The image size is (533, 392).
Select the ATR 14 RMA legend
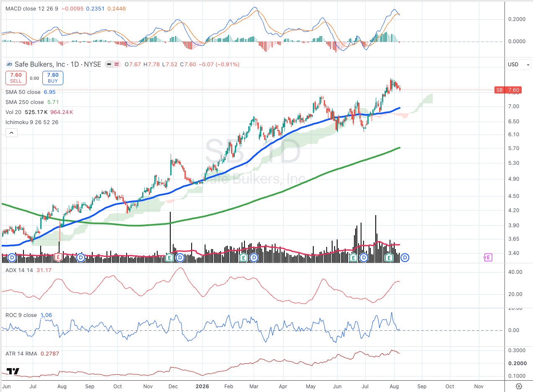(21, 353)
